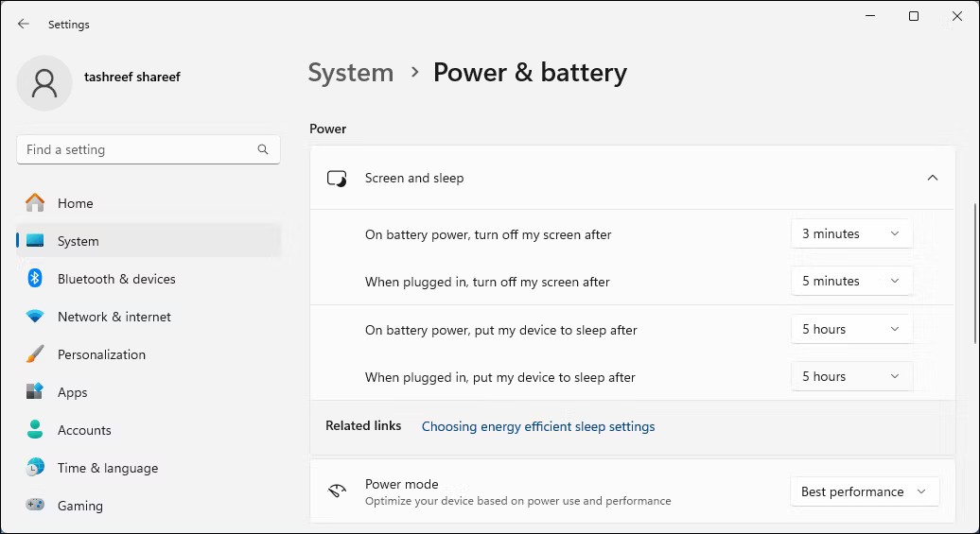Click the Personalization paintbrush icon
The width and height of the screenshot is (980, 534).
pyautogui.click(x=35, y=354)
